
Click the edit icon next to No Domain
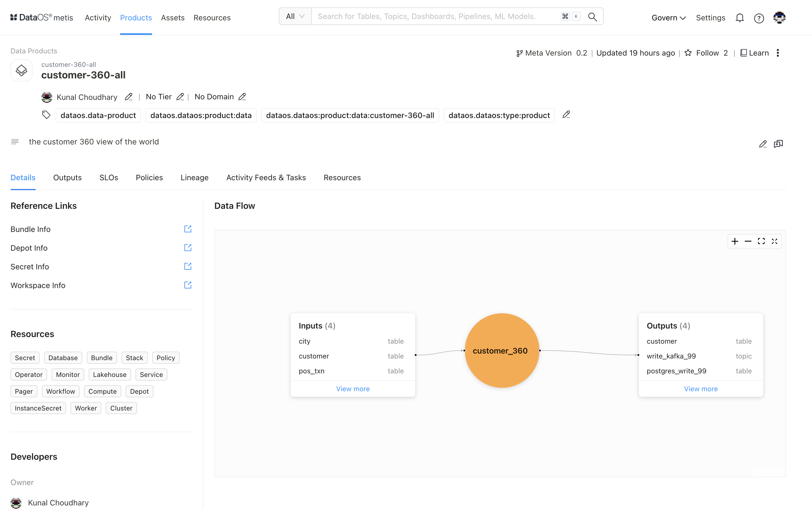tap(241, 96)
